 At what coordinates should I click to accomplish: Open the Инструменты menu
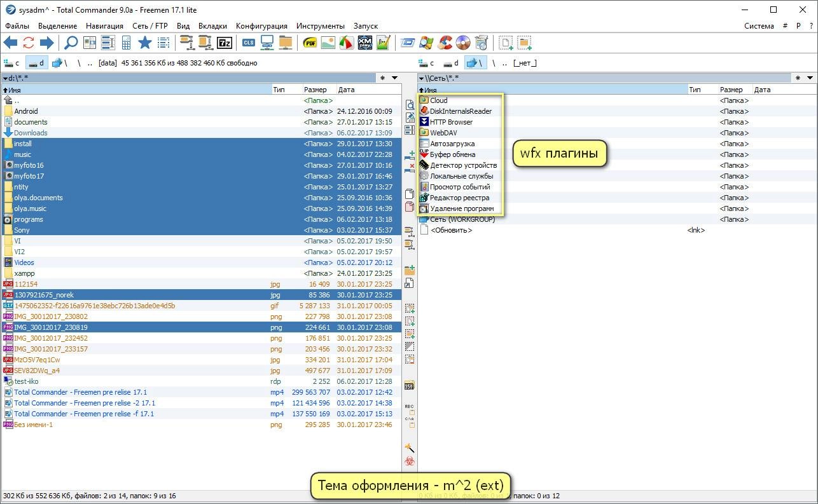320,26
